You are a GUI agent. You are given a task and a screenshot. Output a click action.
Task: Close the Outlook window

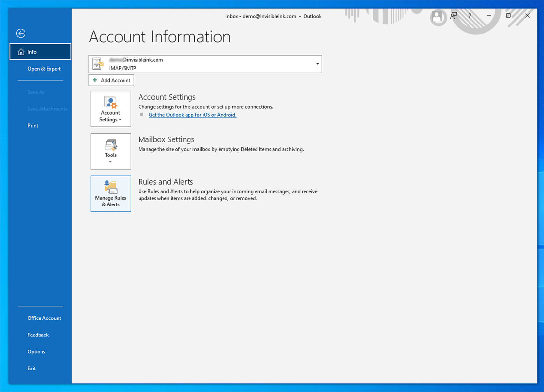527,15
